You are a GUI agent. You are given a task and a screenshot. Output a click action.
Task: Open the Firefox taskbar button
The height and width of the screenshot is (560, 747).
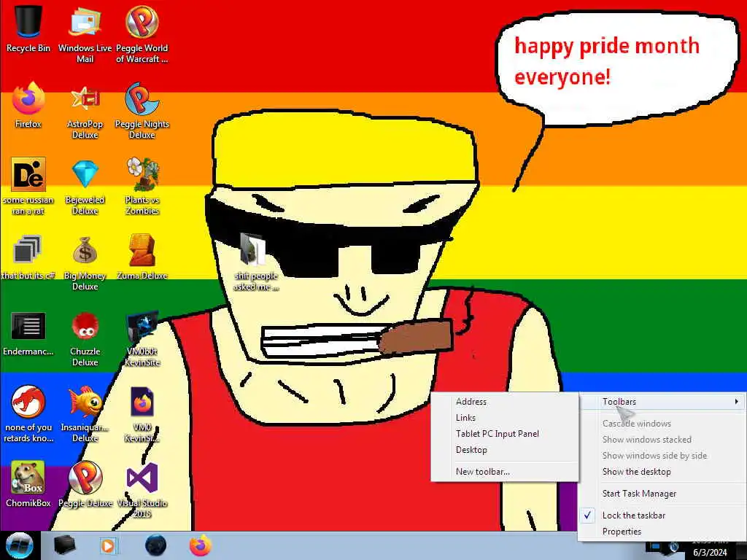click(x=201, y=545)
